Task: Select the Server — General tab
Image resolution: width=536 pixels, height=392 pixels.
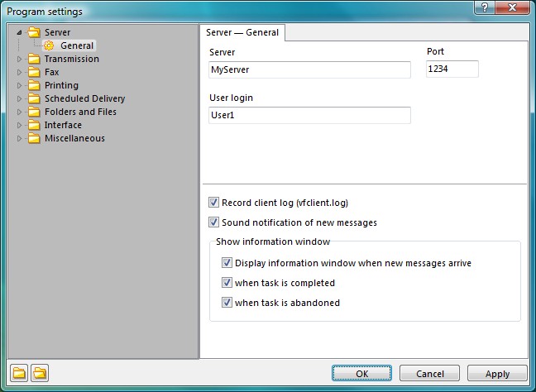Action: pyautogui.click(x=242, y=32)
